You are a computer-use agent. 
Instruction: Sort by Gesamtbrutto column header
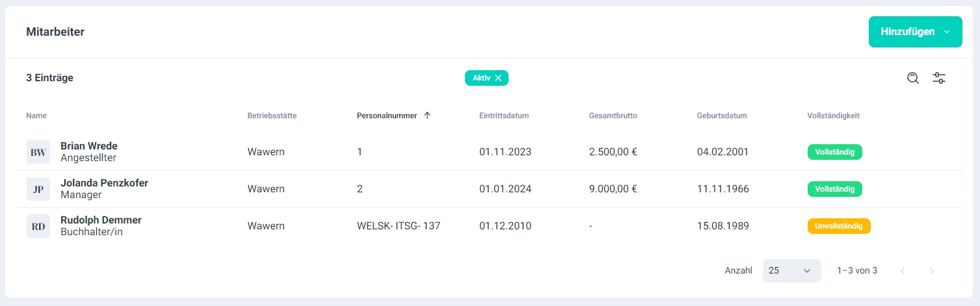612,116
